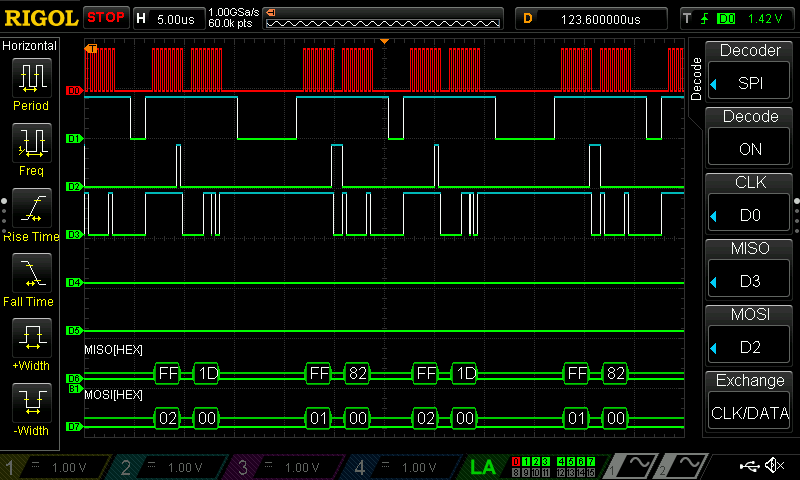Select the Freq measurement icon
This screenshot has height=480, width=800.
[x=31, y=142]
